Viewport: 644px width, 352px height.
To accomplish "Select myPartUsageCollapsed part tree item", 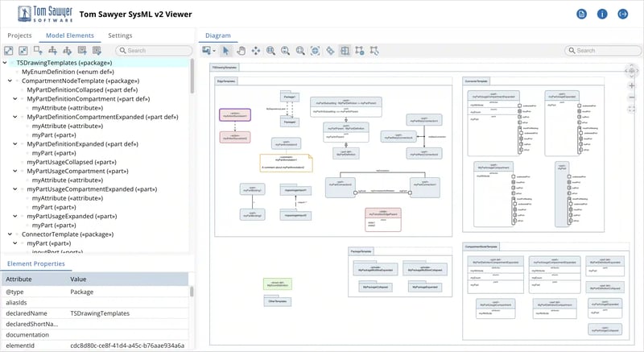I will [x=72, y=162].
